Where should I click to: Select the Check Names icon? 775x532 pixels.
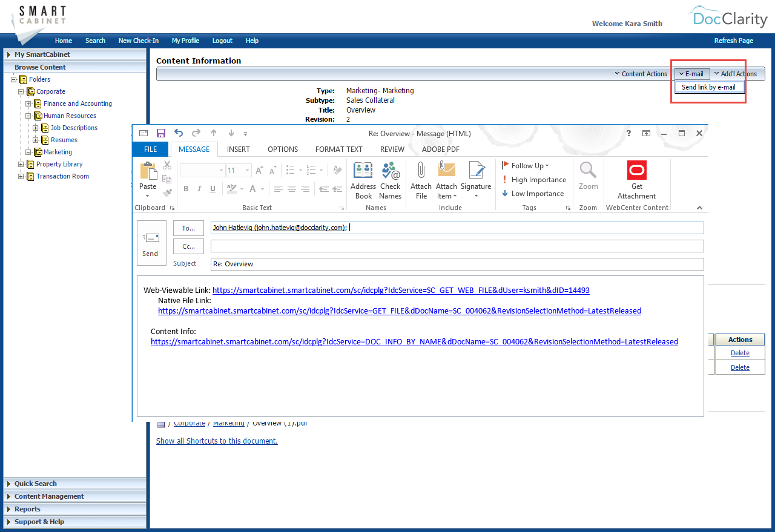point(391,179)
